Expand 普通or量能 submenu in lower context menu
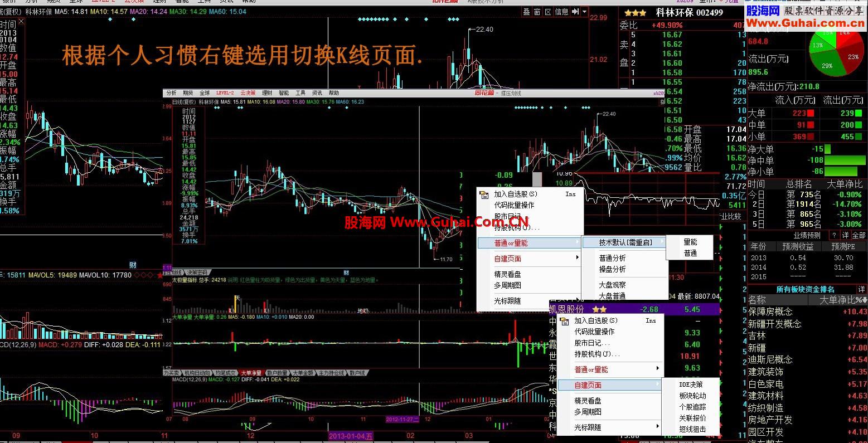Image resolution: width=868 pixels, height=443 pixels. pos(610,369)
